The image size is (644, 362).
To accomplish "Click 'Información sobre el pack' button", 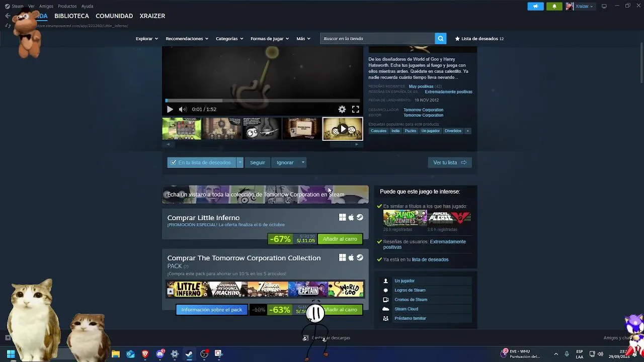I will [212, 310].
